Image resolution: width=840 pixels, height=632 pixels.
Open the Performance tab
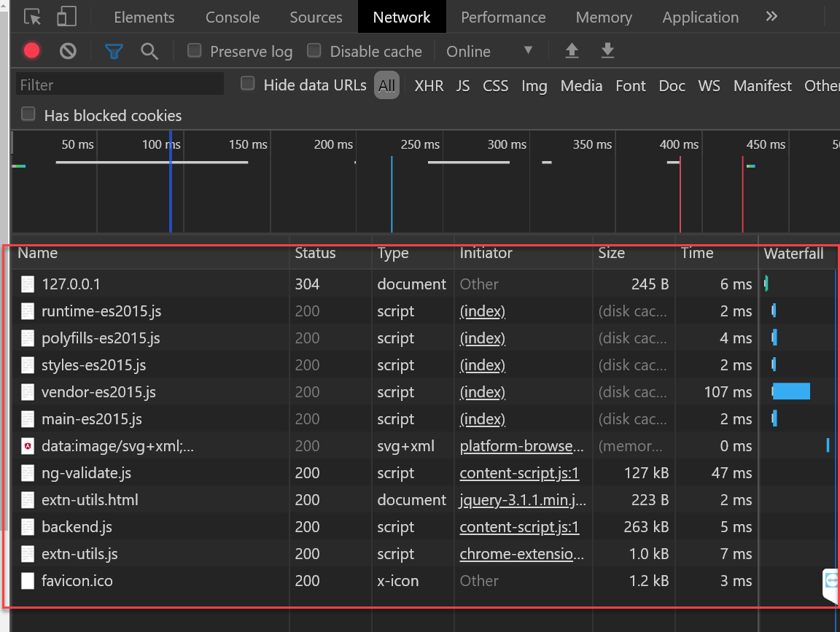coord(503,17)
